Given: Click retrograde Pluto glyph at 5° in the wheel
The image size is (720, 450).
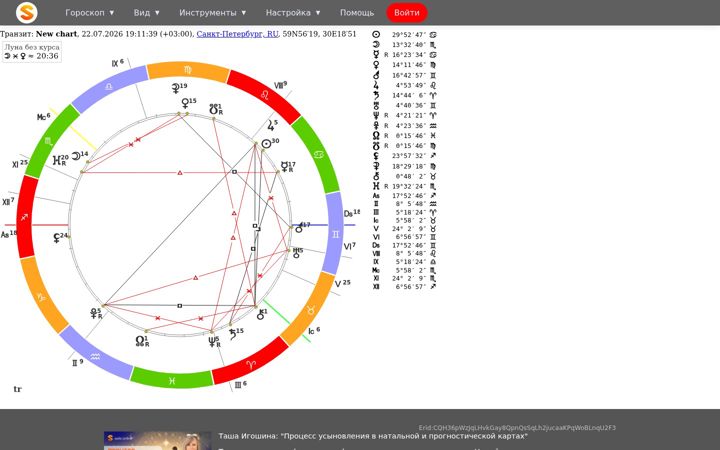Looking at the screenshot, I should (94, 314).
